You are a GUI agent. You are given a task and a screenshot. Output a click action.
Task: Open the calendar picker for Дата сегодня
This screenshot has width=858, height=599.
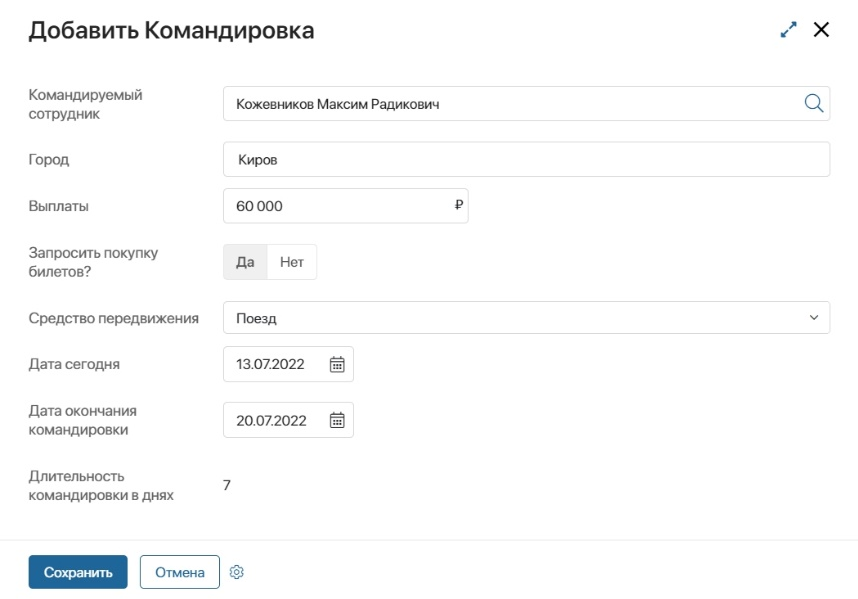(337, 365)
